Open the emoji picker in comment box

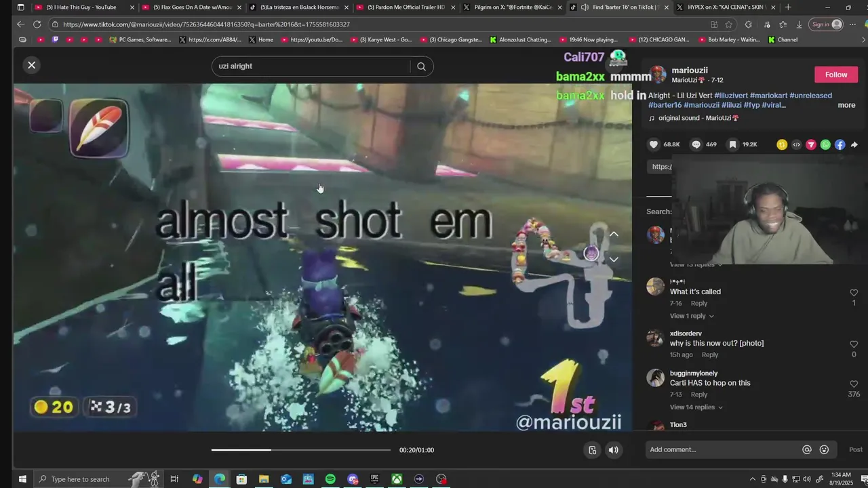click(824, 449)
